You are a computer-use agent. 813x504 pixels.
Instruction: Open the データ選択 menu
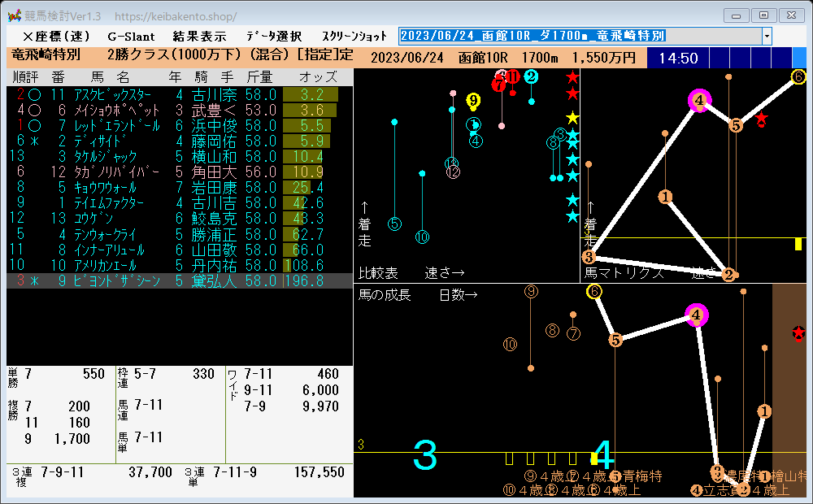(274, 37)
